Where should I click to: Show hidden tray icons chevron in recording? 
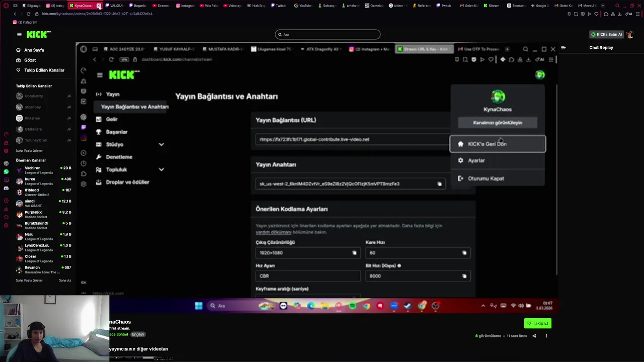tap(483, 306)
